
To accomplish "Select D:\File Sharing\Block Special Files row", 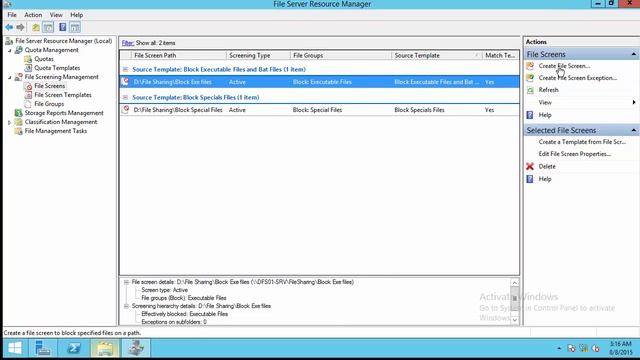I will pyautogui.click(x=320, y=110).
